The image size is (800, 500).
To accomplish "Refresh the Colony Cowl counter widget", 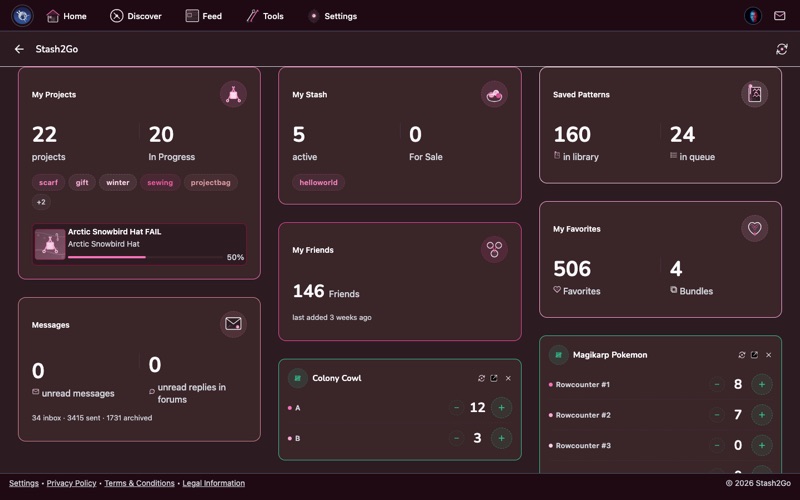I will coord(481,378).
